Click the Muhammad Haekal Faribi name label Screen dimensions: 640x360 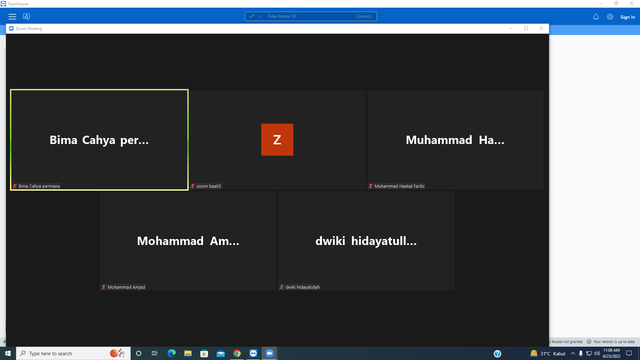pos(400,186)
